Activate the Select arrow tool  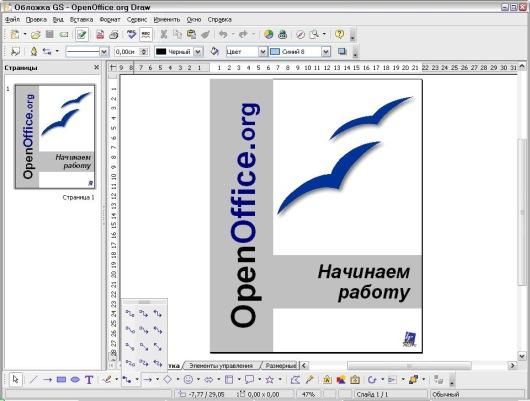pos(15,380)
